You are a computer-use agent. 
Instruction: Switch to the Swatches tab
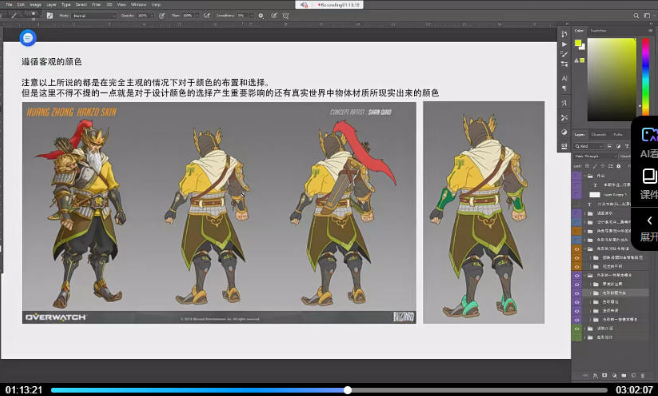pos(598,31)
